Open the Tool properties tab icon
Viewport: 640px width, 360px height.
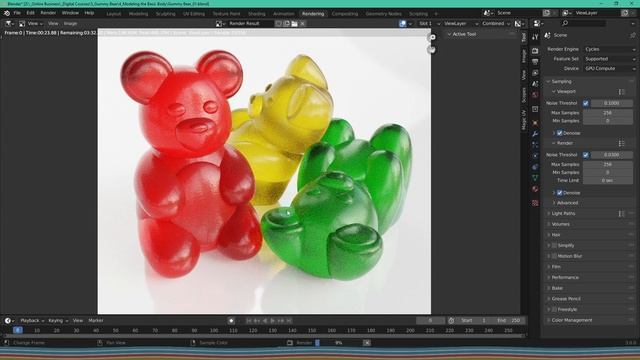click(x=535, y=37)
